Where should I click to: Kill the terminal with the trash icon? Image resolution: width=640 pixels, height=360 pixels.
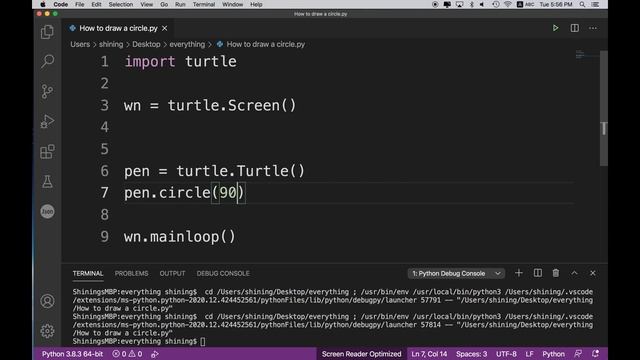pyautogui.click(x=556, y=273)
